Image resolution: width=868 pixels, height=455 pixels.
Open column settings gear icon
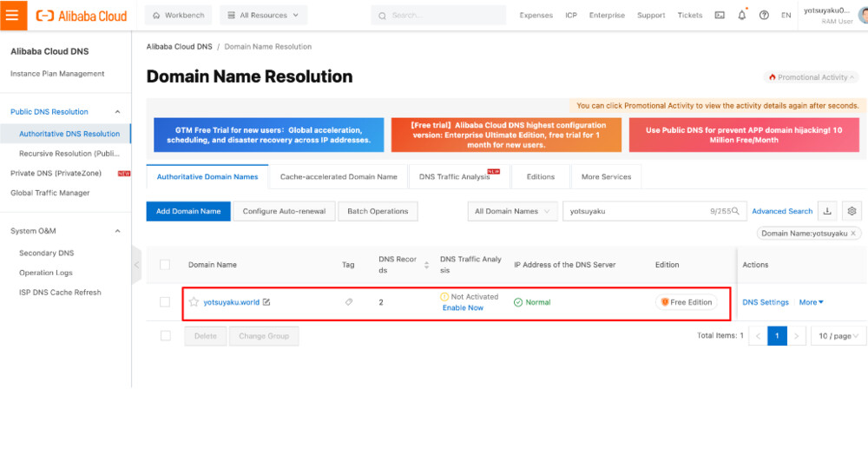852,211
